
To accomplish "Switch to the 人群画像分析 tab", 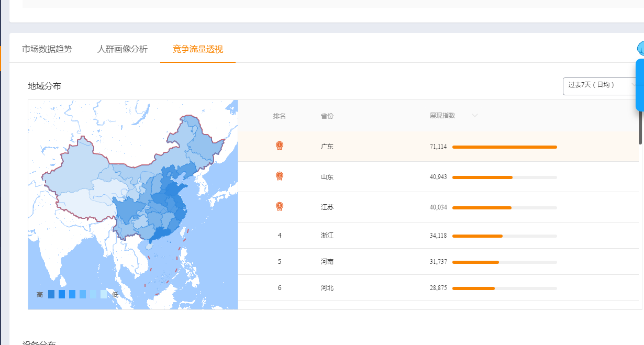I will (123, 49).
